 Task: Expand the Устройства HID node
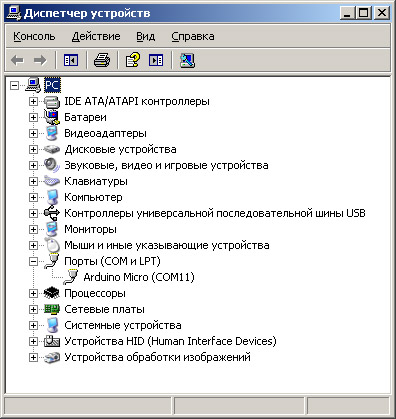33,341
